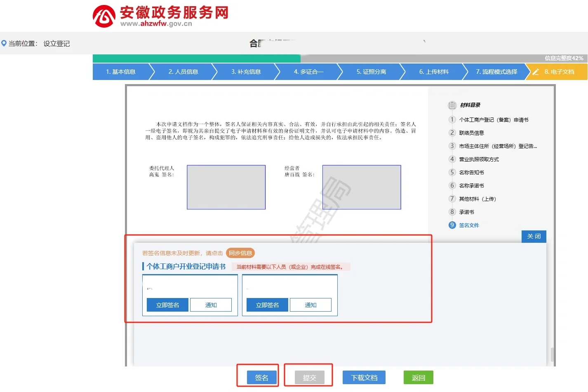Click the 下载文档 button

pos(364,378)
